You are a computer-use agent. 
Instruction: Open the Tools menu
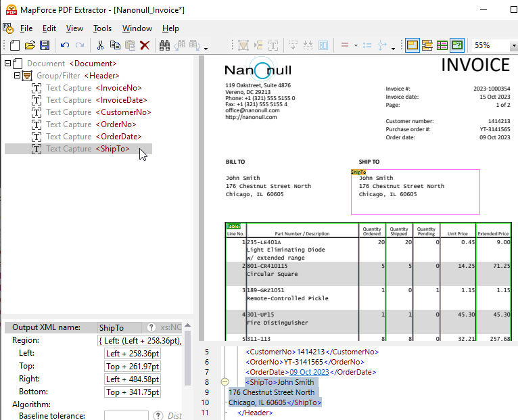click(103, 28)
